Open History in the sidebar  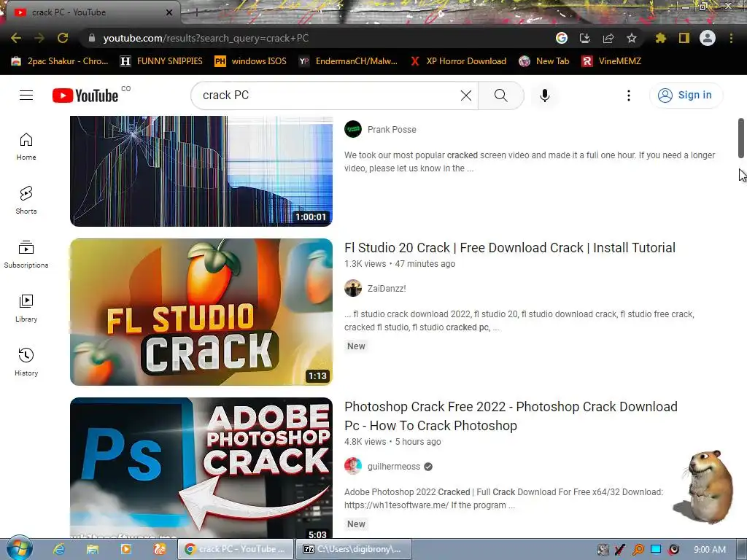tap(26, 362)
